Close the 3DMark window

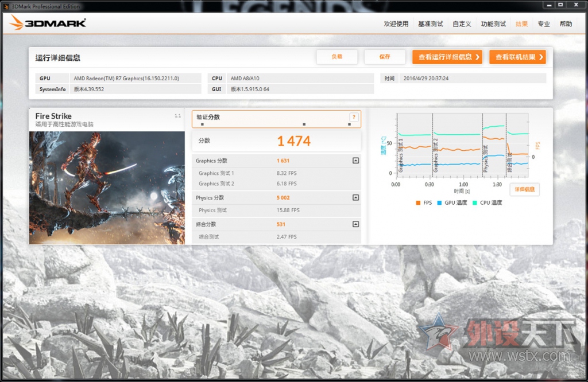pyautogui.click(x=576, y=5)
